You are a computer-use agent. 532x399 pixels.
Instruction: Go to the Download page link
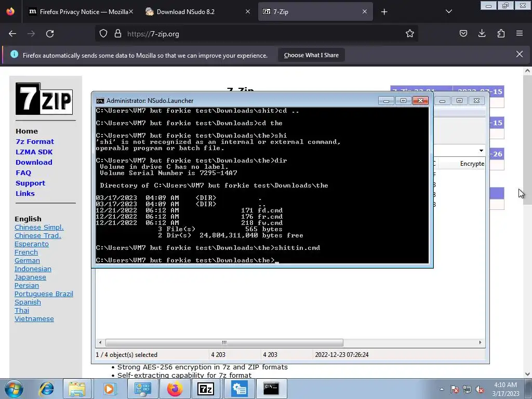34,162
